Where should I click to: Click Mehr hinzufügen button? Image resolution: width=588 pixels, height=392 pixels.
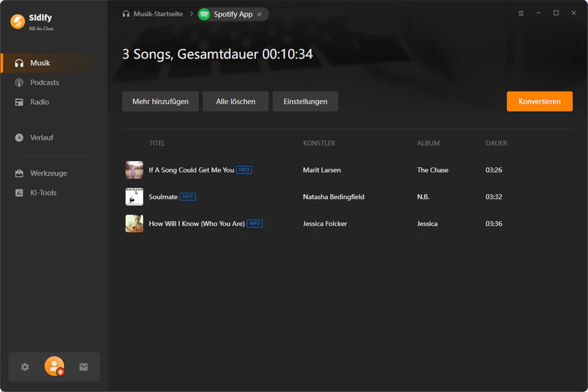point(160,101)
